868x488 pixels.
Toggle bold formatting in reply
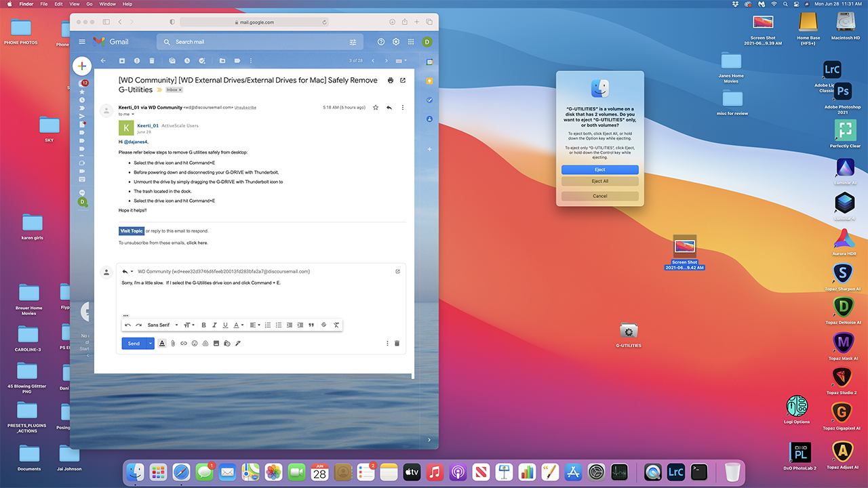[x=203, y=325]
